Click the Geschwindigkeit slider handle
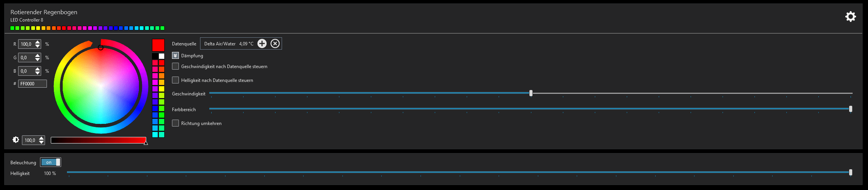868x190 pixels. 531,93
